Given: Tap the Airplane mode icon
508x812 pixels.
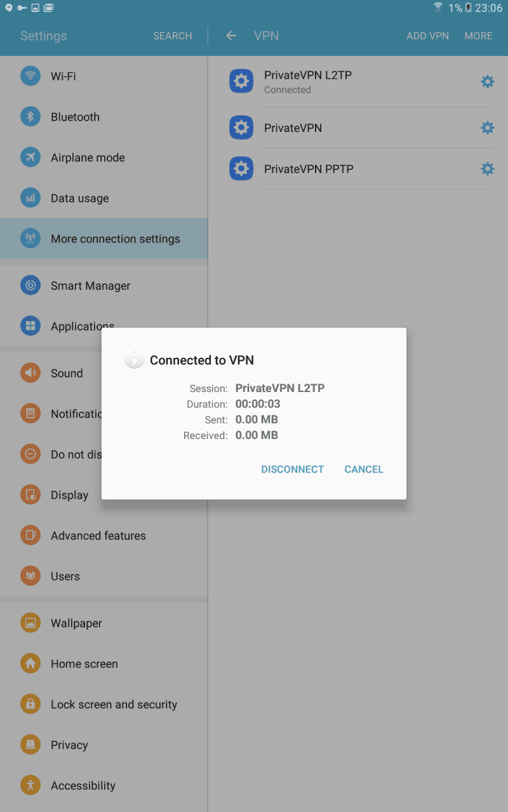Looking at the screenshot, I should point(30,157).
